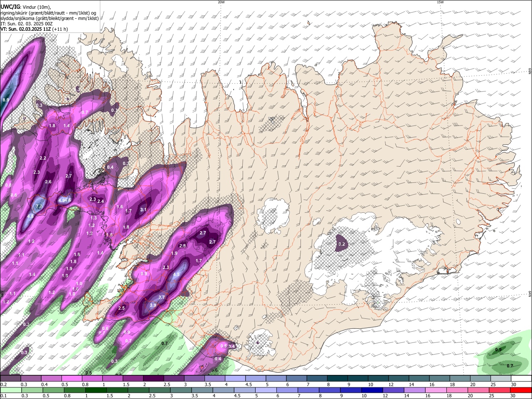
Task: Select the 'slydda/snjókoma' snow description line
Action: [49, 18]
